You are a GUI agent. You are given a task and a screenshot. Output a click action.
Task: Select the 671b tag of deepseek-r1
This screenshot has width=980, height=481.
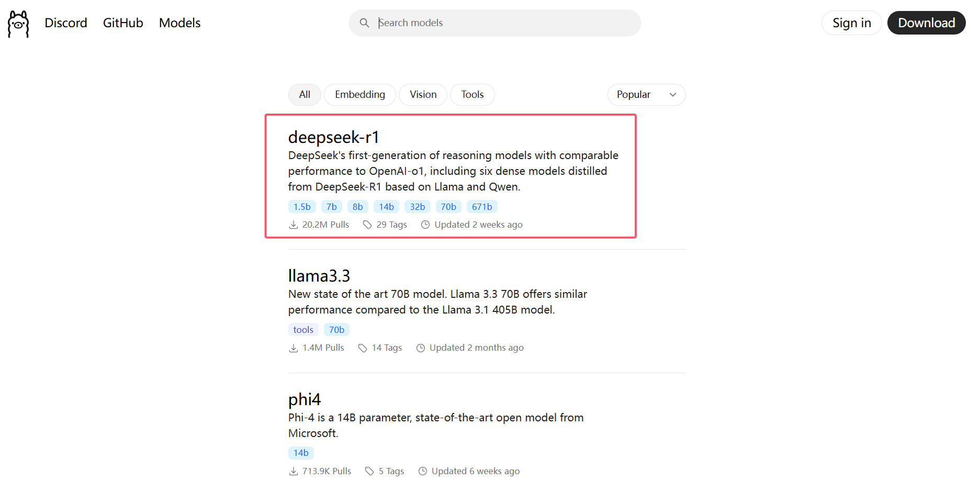pyautogui.click(x=482, y=207)
